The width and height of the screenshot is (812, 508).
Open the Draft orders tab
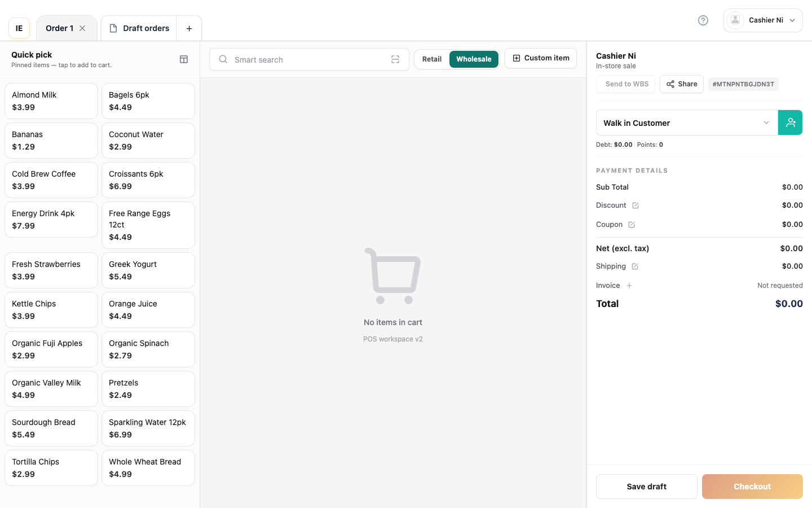click(x=139, y=28)
